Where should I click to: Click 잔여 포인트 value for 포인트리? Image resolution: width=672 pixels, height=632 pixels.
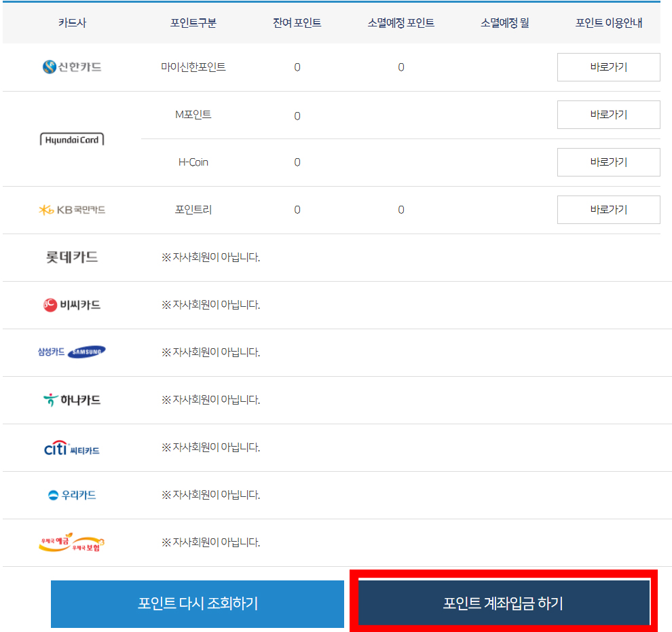coord(297,210)
